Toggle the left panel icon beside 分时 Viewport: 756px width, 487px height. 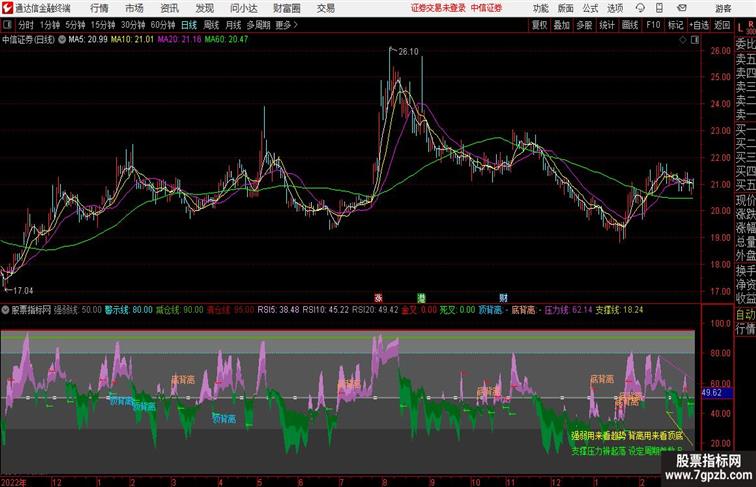(x=7, y=25)
